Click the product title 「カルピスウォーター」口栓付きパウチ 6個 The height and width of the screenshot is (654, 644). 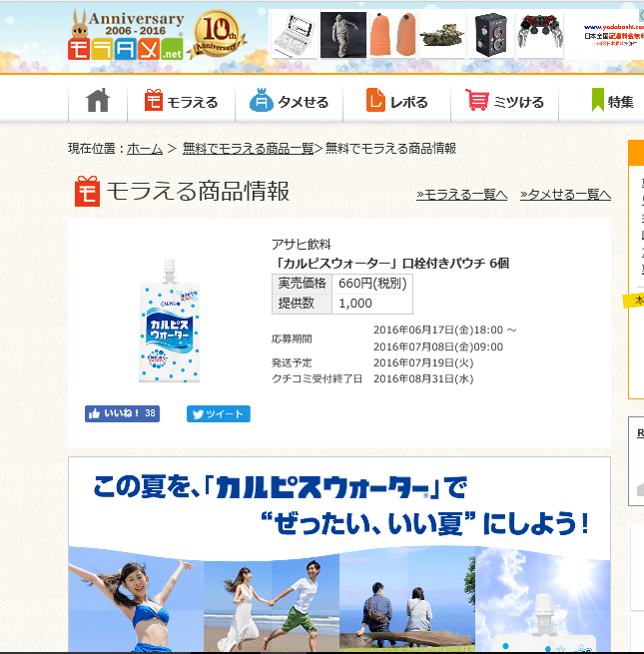pos(390,264)
